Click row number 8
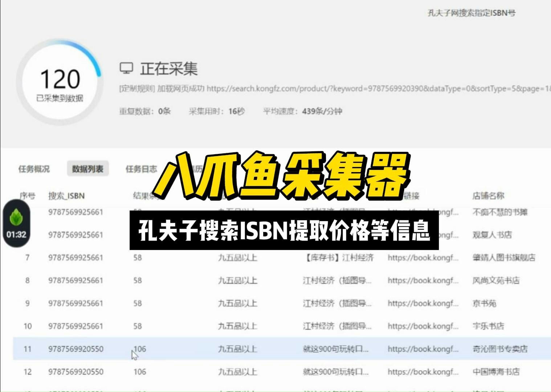The image size is (551, 392). click(x=27, y=281)
